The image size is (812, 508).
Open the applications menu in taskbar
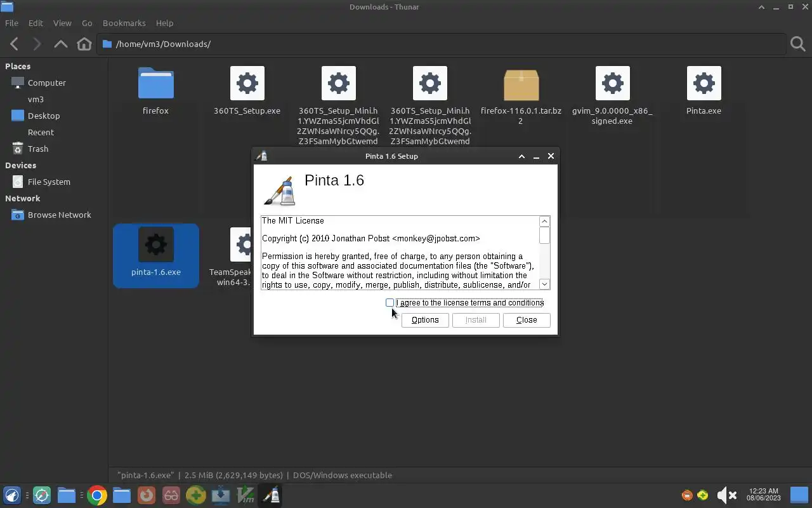click(x=11, y=495)
